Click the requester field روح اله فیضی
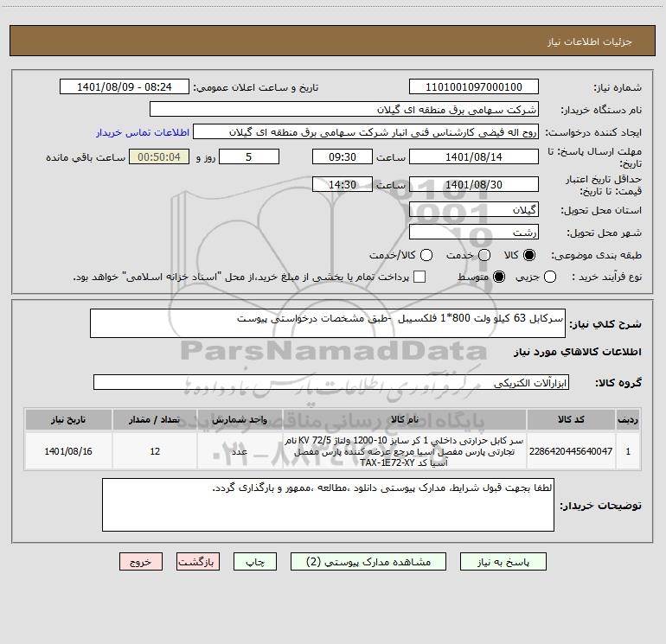This screenshot has width=666, height=644. click(x=366, y=131)
